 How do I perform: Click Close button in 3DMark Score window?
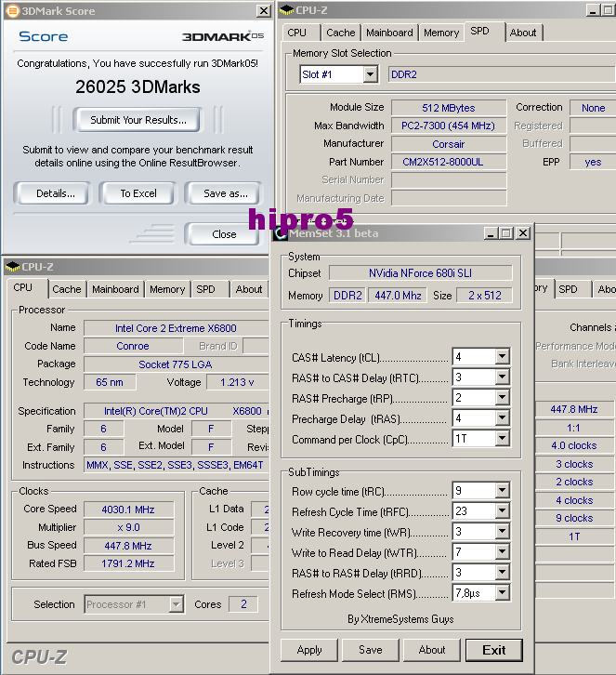pos(223,234)
